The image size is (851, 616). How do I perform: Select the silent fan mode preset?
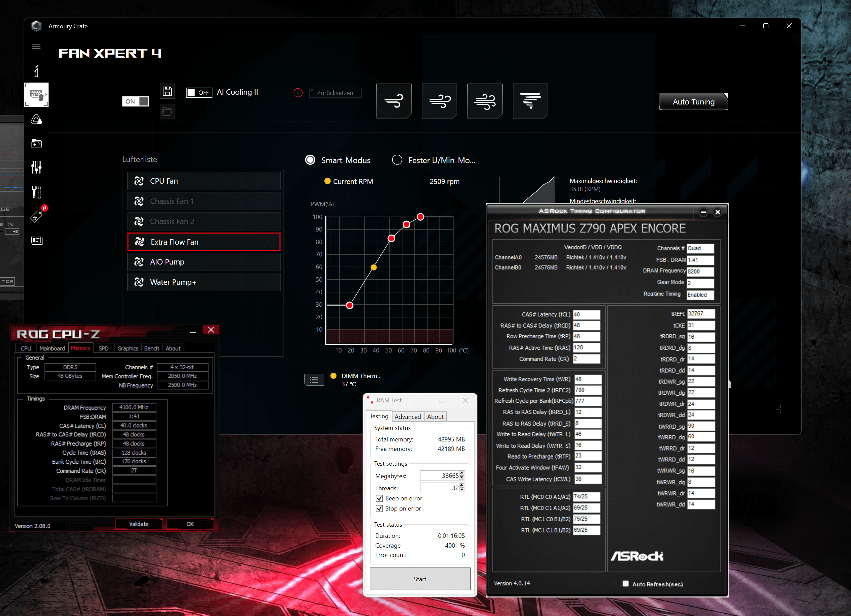pyautogui.click(x=393, y=101)
